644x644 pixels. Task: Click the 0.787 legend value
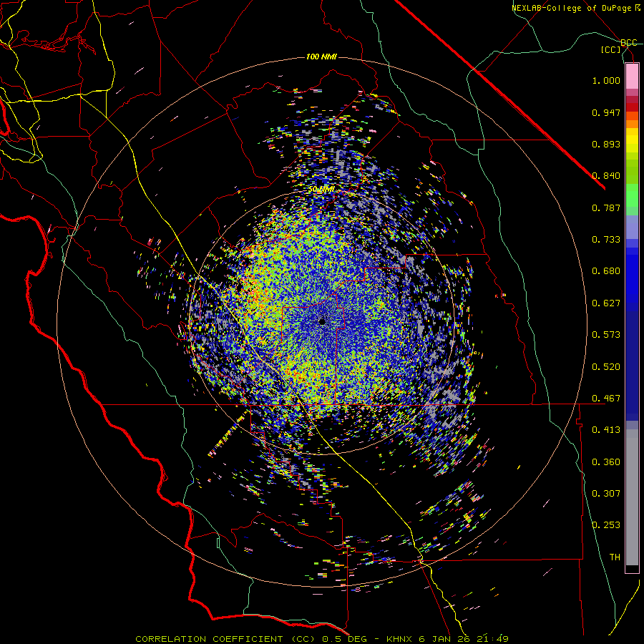click(x=606, y=208)
